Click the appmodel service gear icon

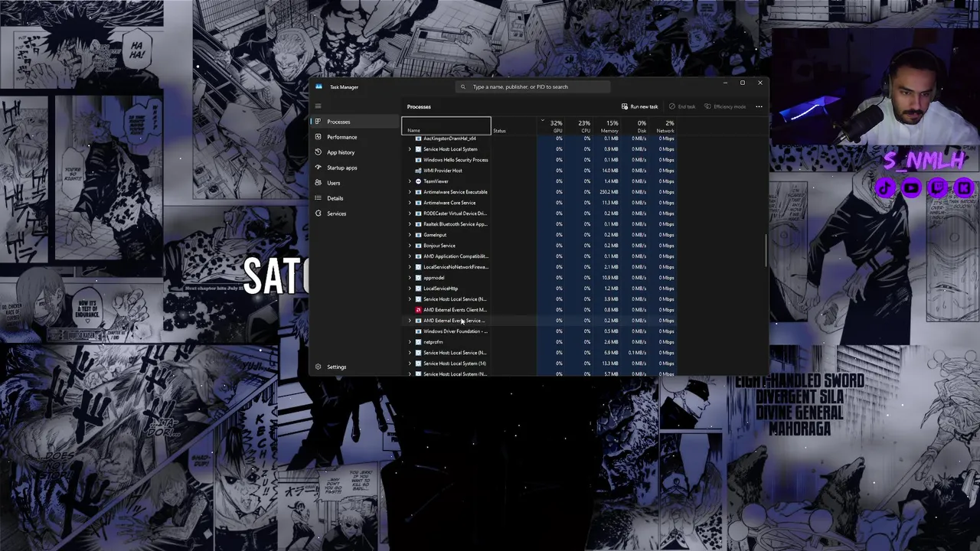pos(418,278)
